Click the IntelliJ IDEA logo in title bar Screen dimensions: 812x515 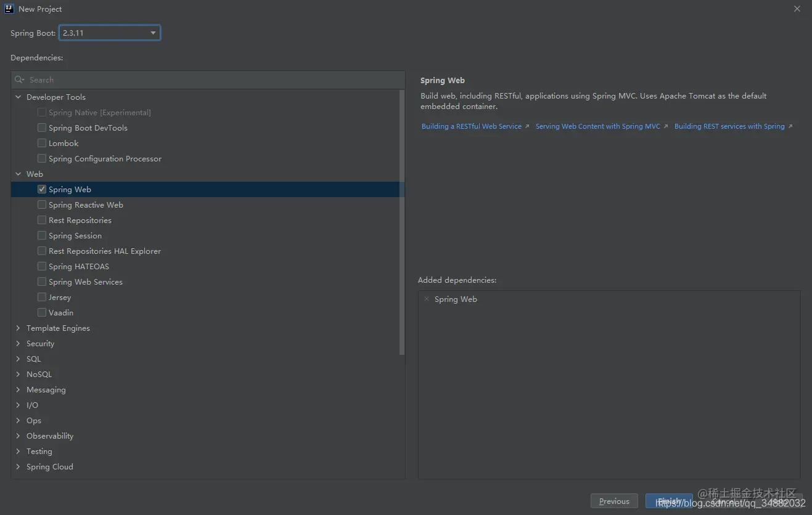point(9,9)
